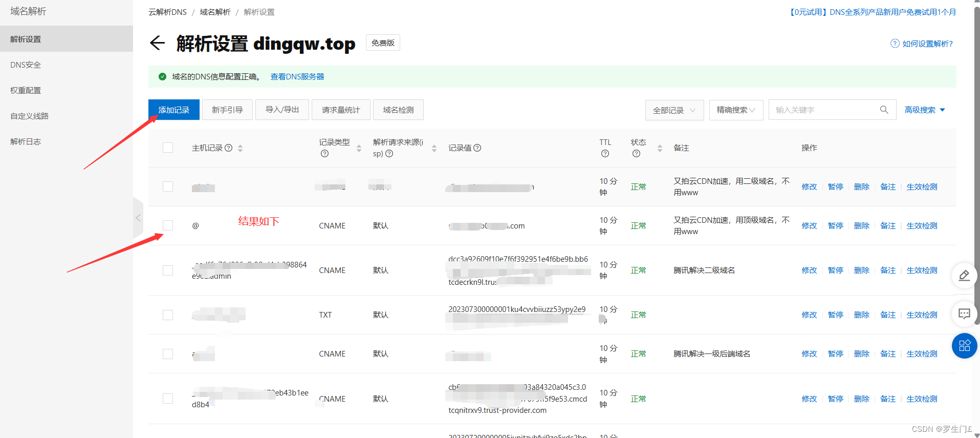Check the box for the @ CNAME record
Viewport: 980px width, 438px height.
tap(168, 225)
